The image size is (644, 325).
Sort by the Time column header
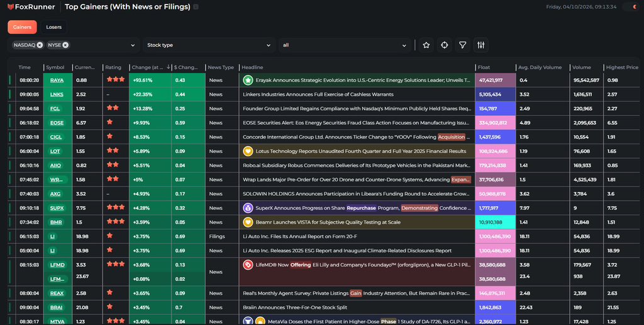25,67
